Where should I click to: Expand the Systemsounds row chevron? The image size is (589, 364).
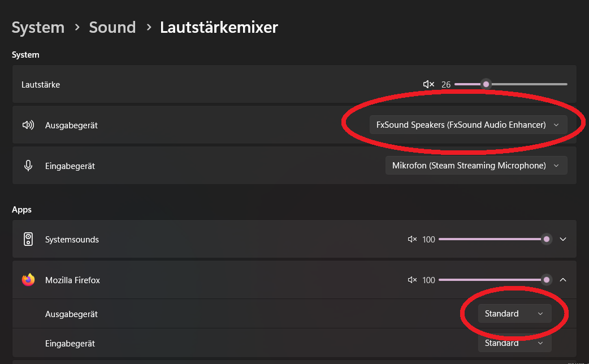(563, 239)
